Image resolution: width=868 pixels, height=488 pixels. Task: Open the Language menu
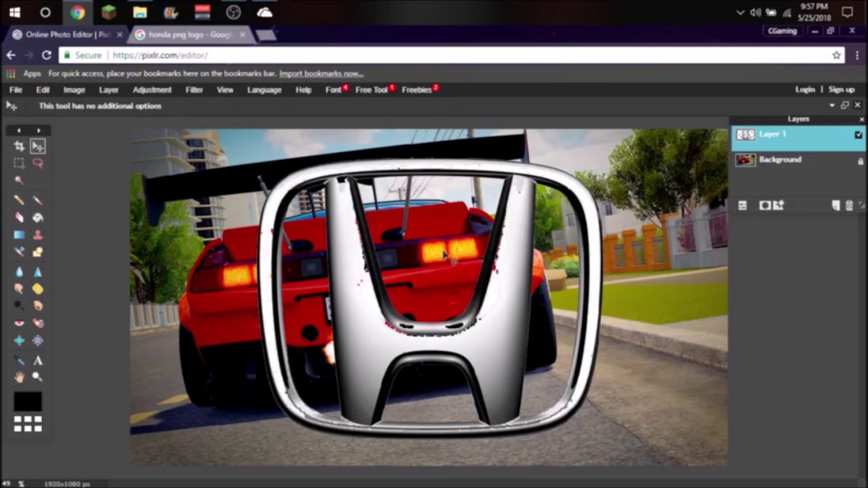tap(264, 89)
